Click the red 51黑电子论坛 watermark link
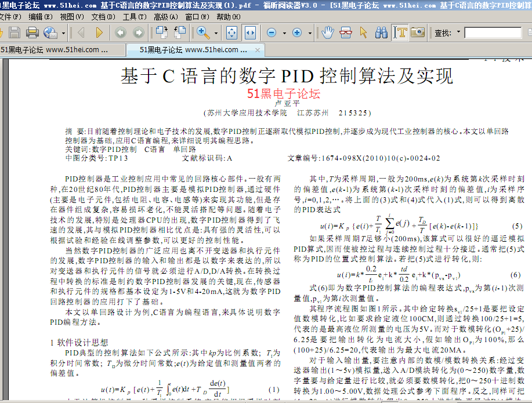This screenshot has height=403, width=532. click(284, 93)
